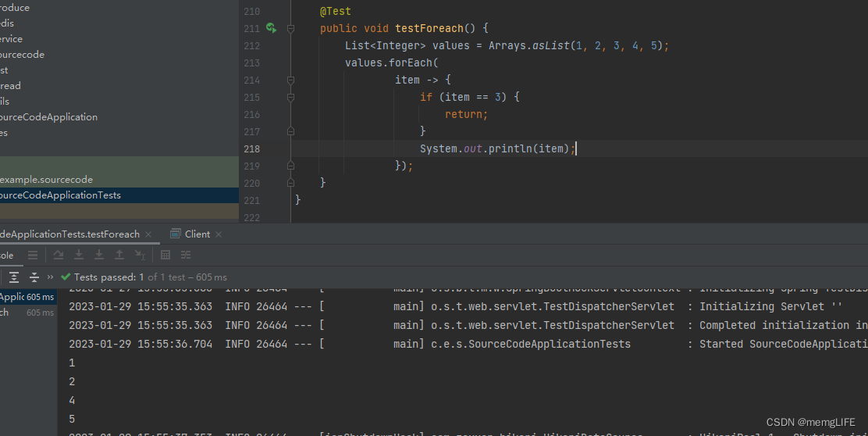Screen dimensions: 868x436
Task: Click the if (item == 3) condition
Action: point(464,97)
